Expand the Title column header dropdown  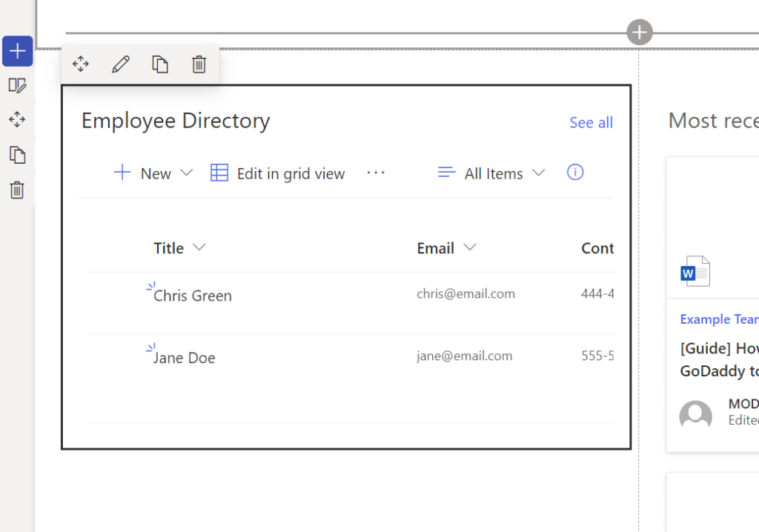coord(199,247)
